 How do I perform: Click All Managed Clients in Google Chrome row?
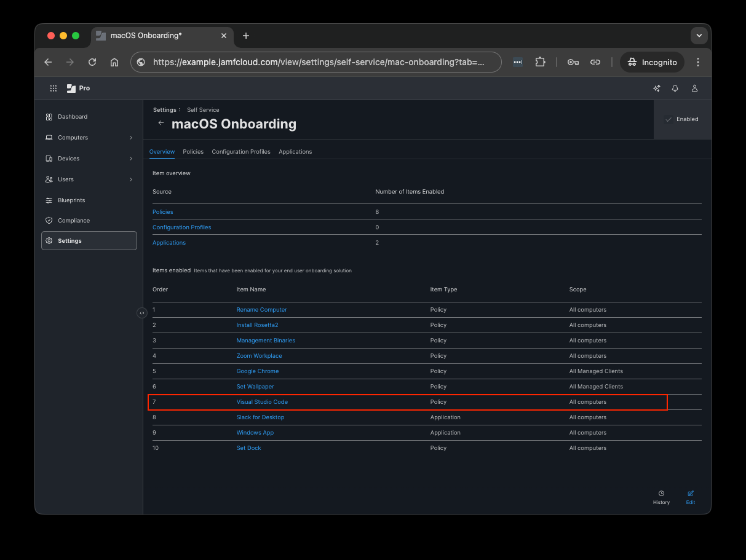(596, 371)
